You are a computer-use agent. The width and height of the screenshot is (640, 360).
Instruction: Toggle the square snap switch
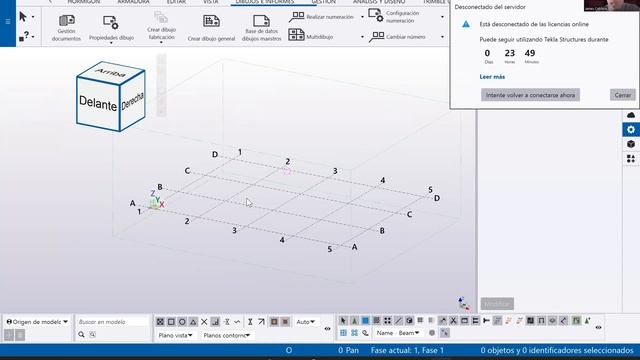pos(171,322)
